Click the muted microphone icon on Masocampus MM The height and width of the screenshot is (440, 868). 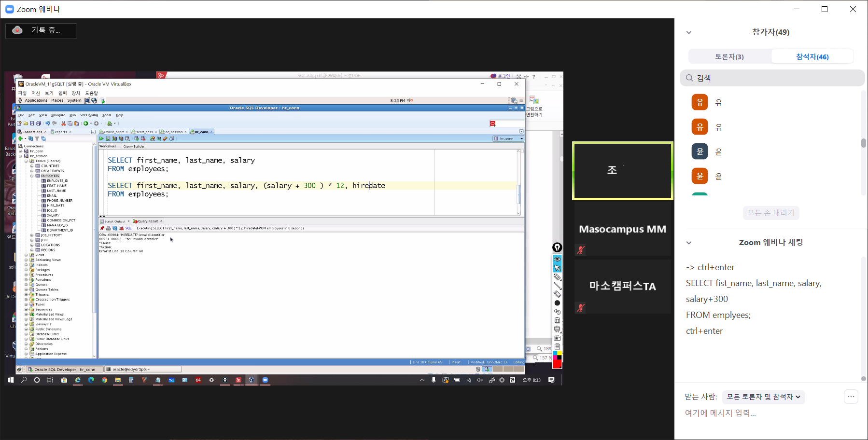pyautogui.click(x=581, y=250)
